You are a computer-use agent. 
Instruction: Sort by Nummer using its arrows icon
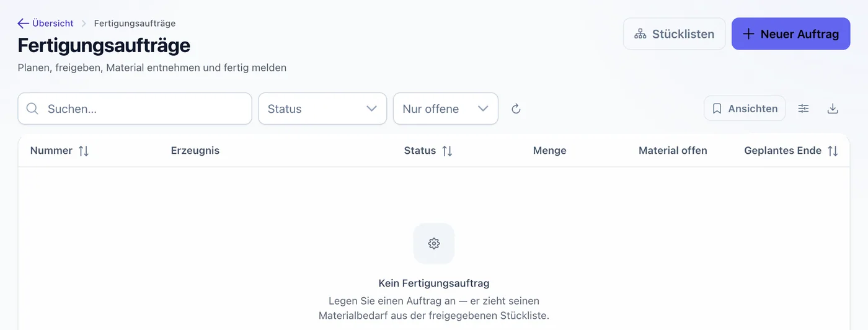point(84,151)
